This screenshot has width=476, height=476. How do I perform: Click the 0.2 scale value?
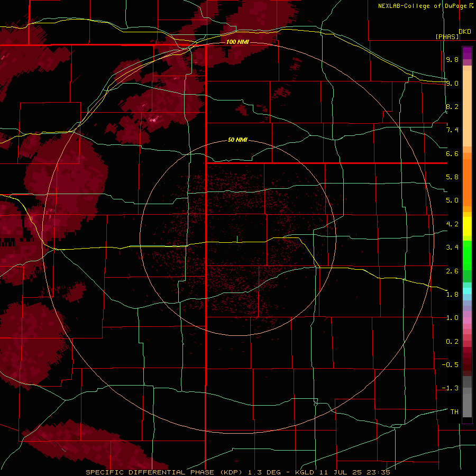coord(452,342)
